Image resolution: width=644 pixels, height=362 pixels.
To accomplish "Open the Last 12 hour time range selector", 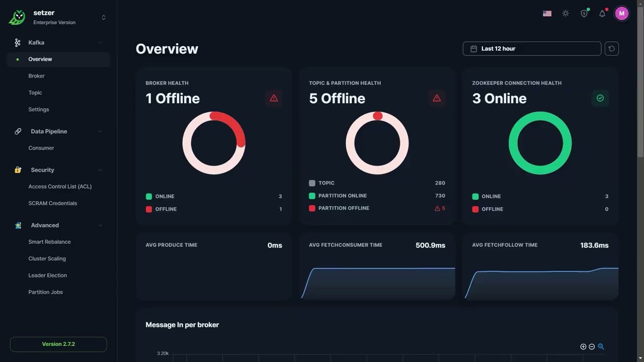I will point(532,49).
